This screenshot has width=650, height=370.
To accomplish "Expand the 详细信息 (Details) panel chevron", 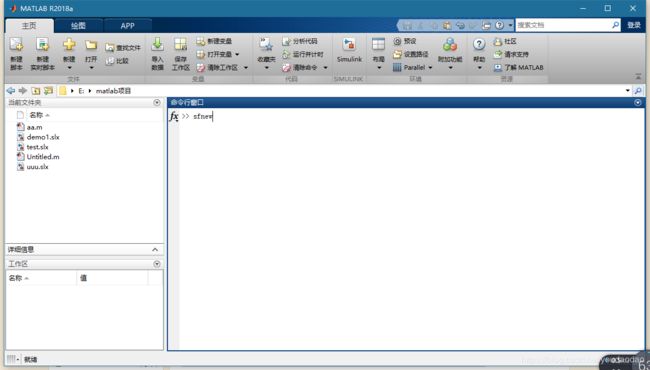I will point(155,249).
